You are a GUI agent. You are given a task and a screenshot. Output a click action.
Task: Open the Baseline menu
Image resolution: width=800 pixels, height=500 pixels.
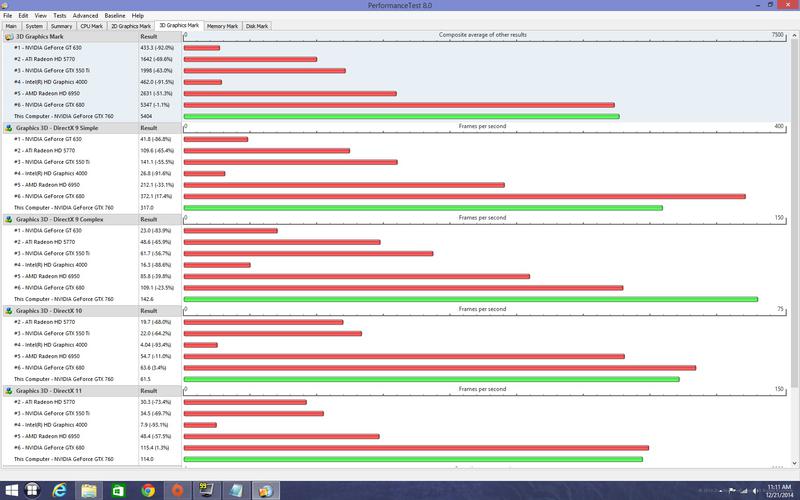coord(115,16)
